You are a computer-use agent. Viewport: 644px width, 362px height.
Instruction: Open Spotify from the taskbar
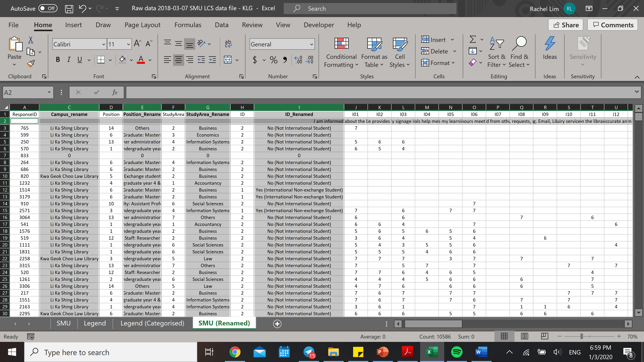[x=457, y=352]
